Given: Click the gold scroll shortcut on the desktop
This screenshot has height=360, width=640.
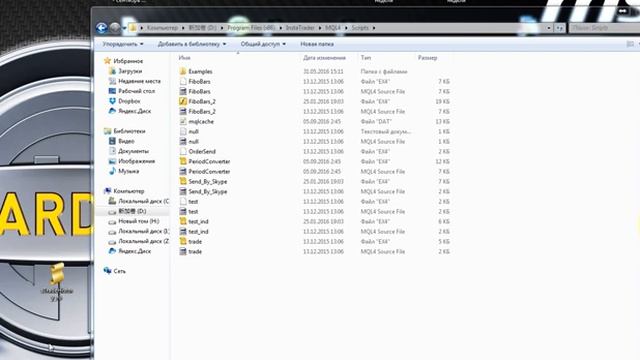Looking at the screenshot, I should (x=57, y=273).
